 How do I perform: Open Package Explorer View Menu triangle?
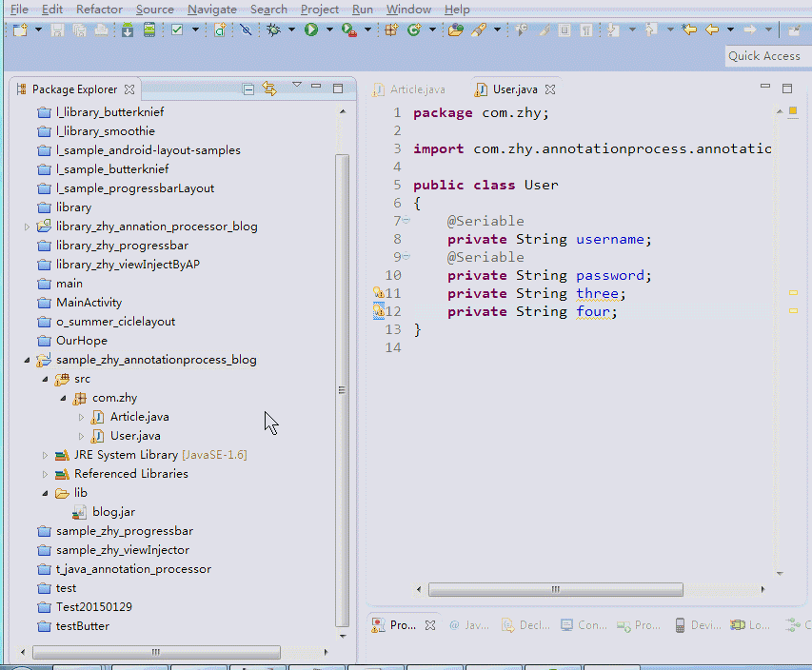297,85
